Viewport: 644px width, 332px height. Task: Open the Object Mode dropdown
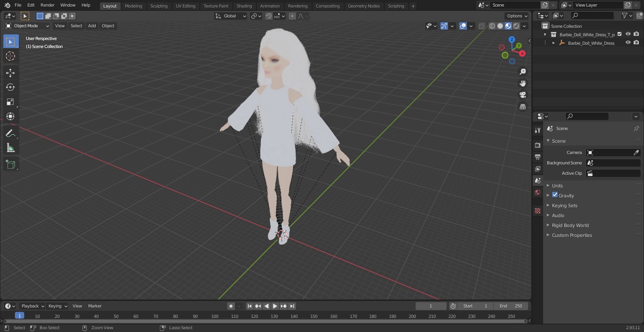[x=27, y=26]
